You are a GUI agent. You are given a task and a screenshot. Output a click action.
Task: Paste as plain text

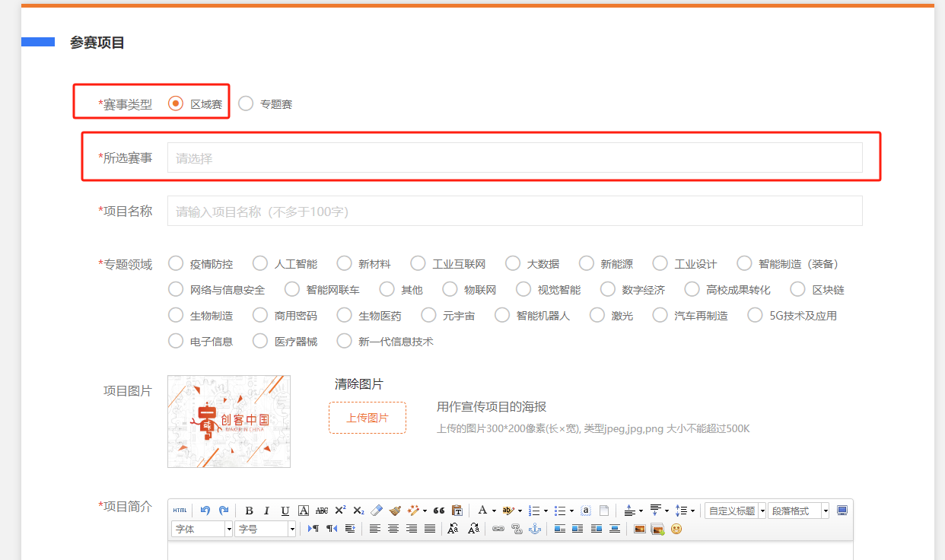[x=457, y=511]
